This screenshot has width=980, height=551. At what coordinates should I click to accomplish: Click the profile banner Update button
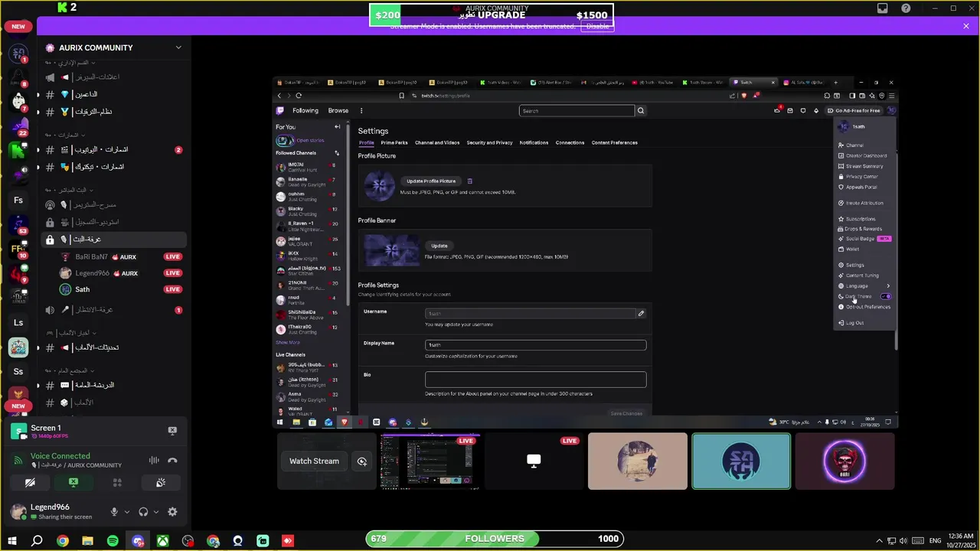click(x=439, y=246)
